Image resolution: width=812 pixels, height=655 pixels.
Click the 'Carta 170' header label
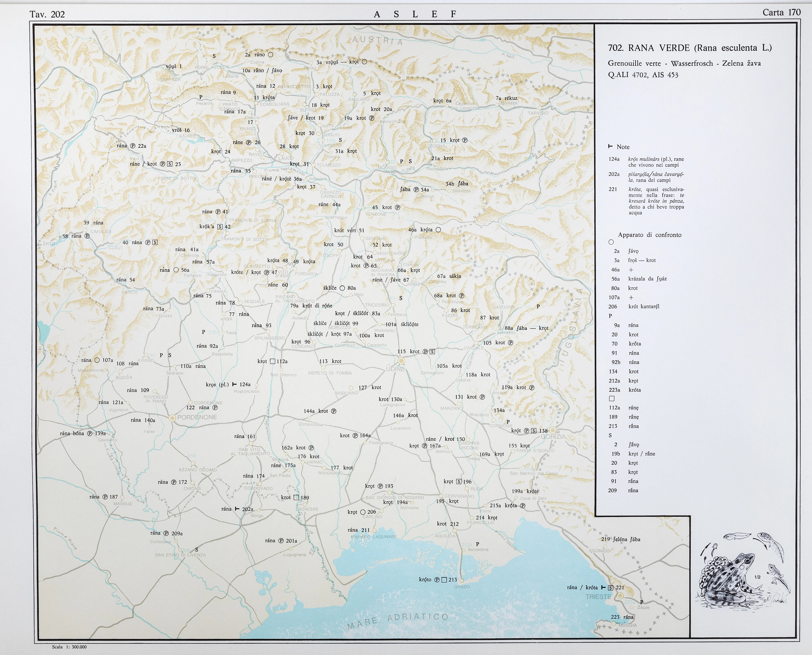click(781, 12)
